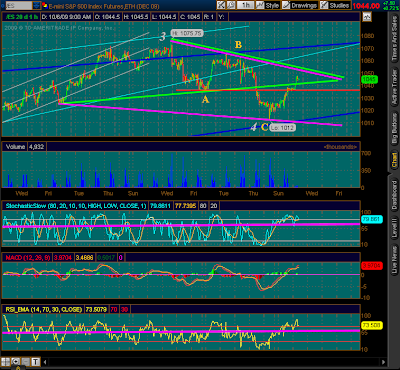Click the left arrow of horizontal scrollbar

[45, 362]
